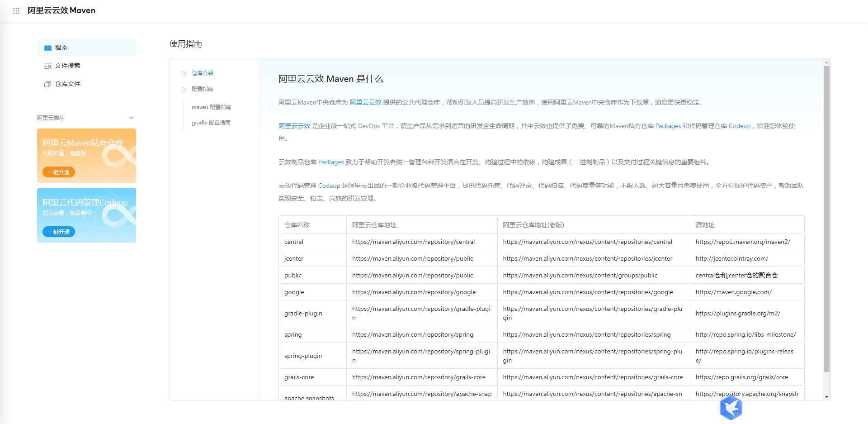
Task: Click 一键开通 on the Maven私有仓库 card
Action: (59, 172)
